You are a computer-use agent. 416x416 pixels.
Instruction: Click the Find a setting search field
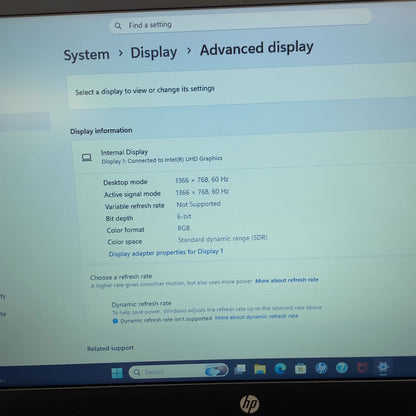click(240, 21)
